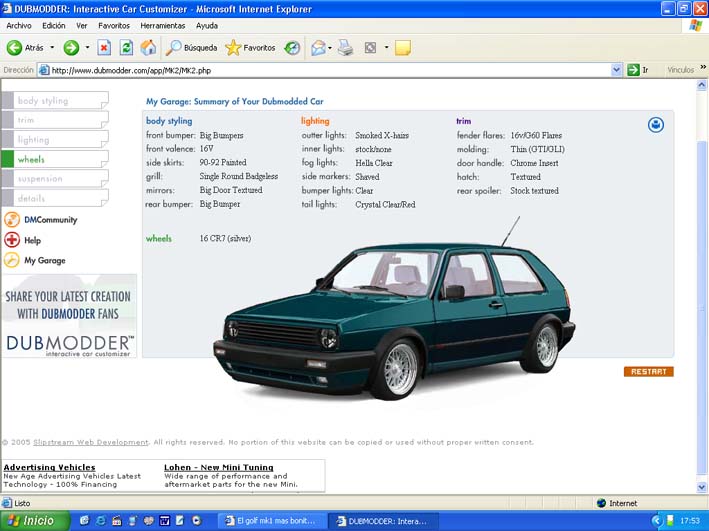Click the Share Your Latest Creation banner
Viewport: 709px width, 531px height.
tap(69, 316)
